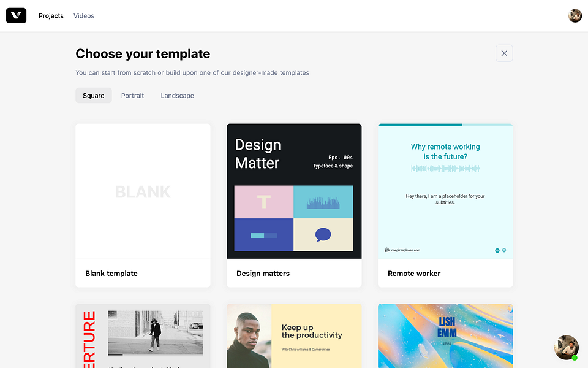The width and height of the screenshot is (588, 368).
Task: Click the 'Design matters' card label
Action: click(263, 274)
